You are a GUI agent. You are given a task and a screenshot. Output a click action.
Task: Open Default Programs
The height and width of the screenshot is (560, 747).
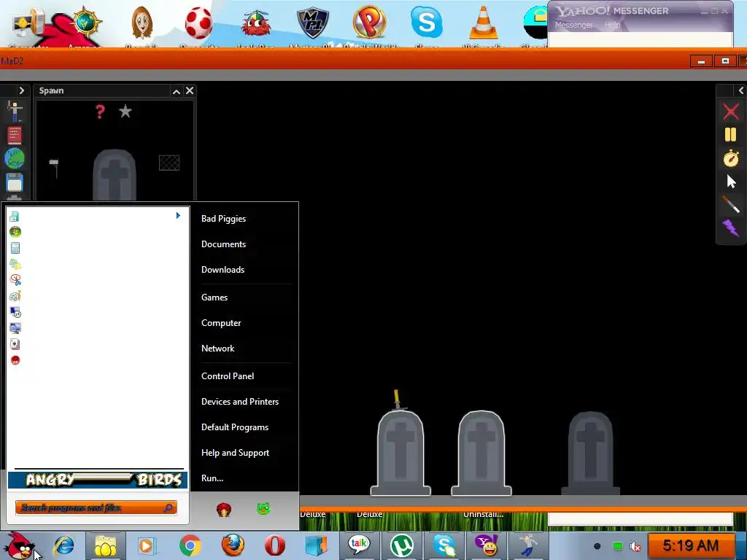tap(235, 427)
